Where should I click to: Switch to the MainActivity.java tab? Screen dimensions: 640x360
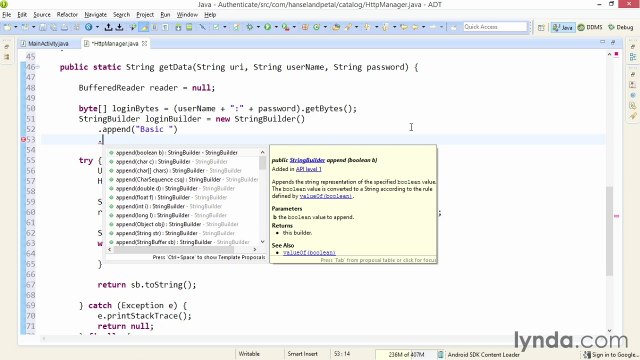tap(48, 43)
